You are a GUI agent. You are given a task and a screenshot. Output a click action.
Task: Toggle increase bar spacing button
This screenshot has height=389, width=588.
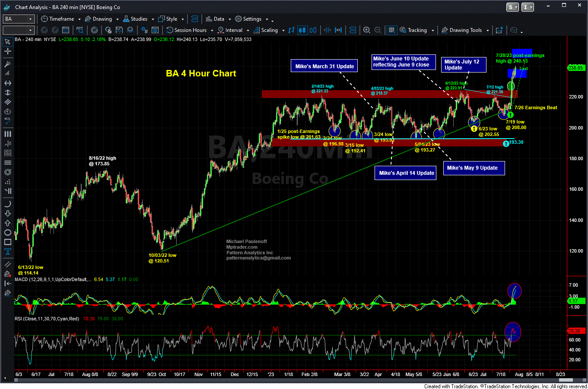[338, 30]
